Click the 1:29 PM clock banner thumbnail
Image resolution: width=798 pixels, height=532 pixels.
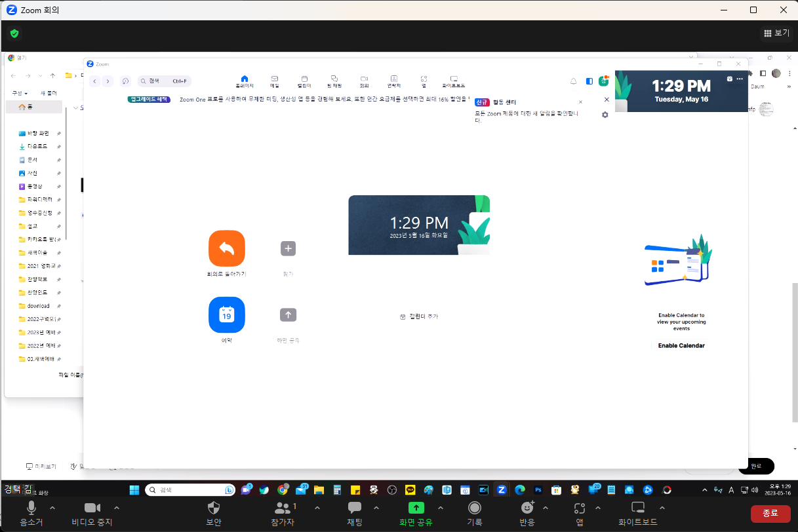(x=419, y=225)
